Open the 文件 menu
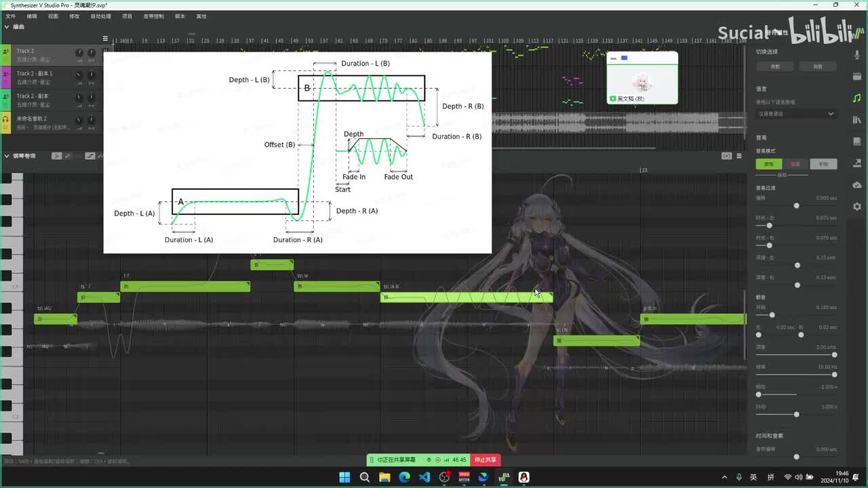Screen dimensions: 868x488 click(10, 16)
